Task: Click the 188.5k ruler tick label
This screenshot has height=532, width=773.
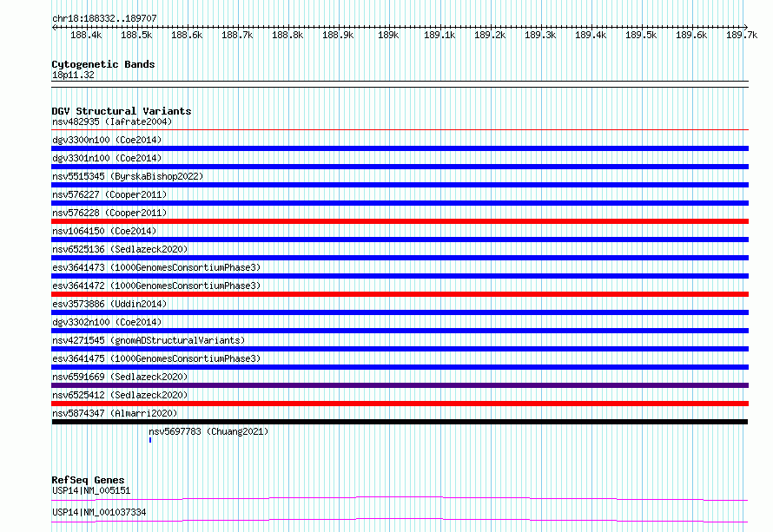Action: tap(136, 35)
